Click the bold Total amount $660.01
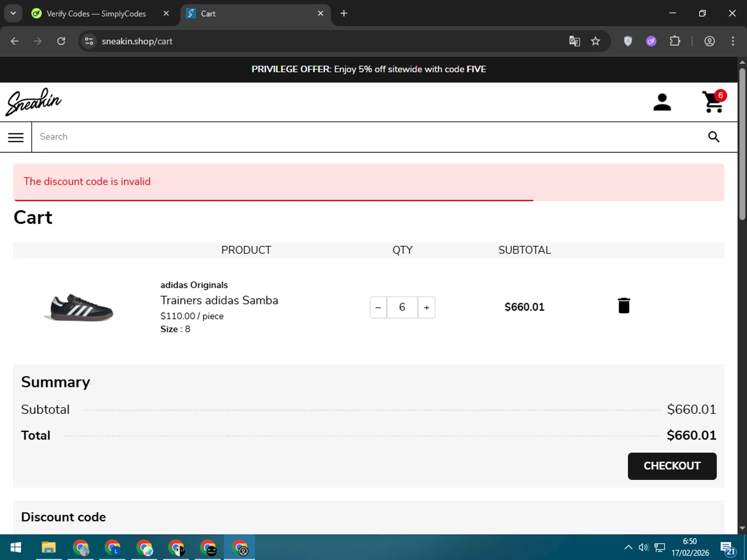This screenshot has height=560, width=747. tap(691, 436)
